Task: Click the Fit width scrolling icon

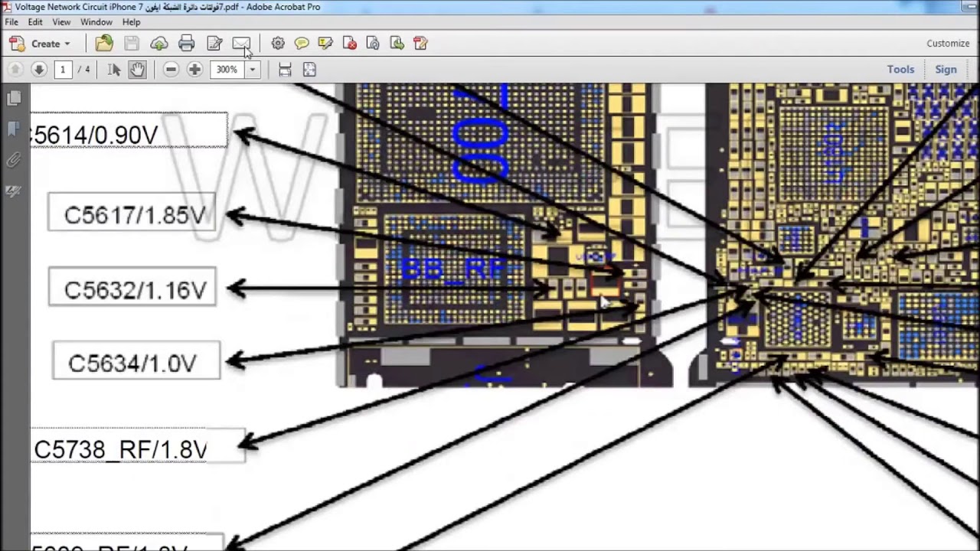Action: (x=285, y=70)
